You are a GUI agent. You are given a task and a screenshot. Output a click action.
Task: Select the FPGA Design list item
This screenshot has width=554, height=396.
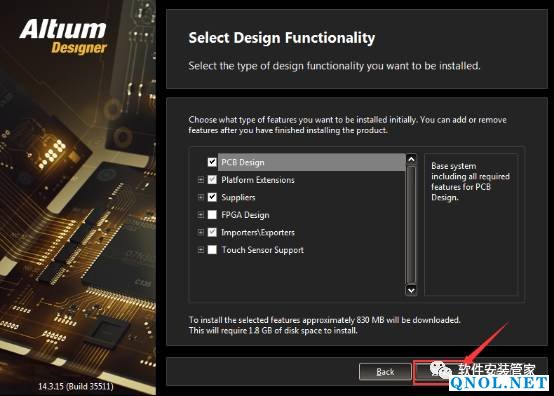[x=245, y=215]
